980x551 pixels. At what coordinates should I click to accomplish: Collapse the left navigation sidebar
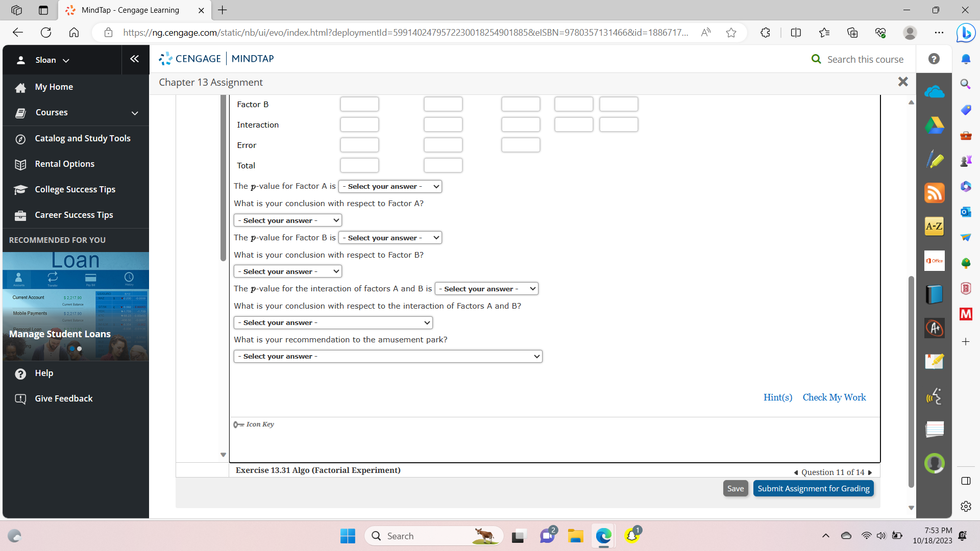tap(134, 59)
